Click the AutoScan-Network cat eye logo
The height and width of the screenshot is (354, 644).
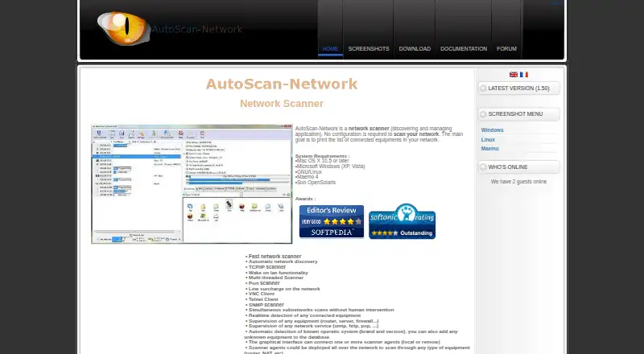pos(123,27)
